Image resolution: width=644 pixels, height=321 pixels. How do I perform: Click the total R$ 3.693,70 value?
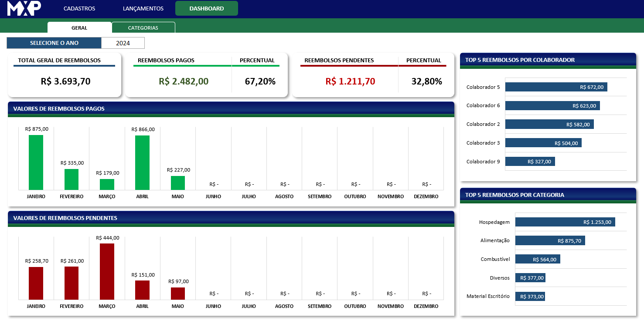tap(65, 81)
